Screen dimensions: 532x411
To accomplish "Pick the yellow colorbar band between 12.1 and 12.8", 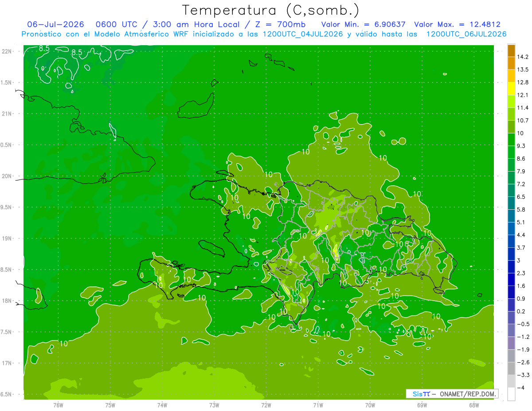I will pyautogui.click(x=511, y=89).
